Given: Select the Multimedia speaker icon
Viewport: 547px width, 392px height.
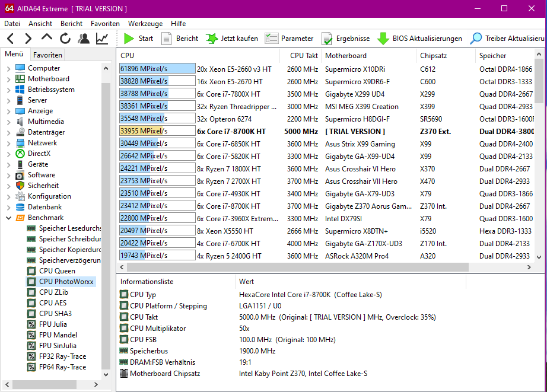Looking at the screenshot, I should click(20, 122).
